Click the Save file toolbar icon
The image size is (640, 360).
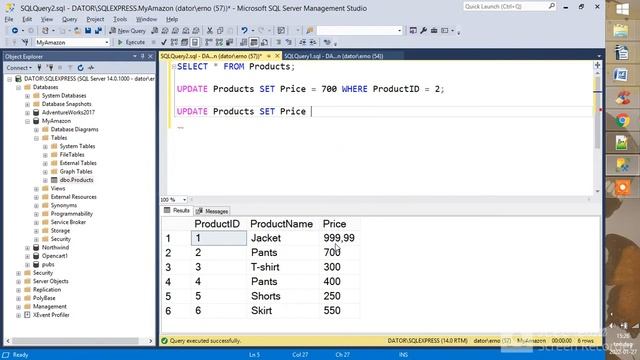tap(88, 31)
